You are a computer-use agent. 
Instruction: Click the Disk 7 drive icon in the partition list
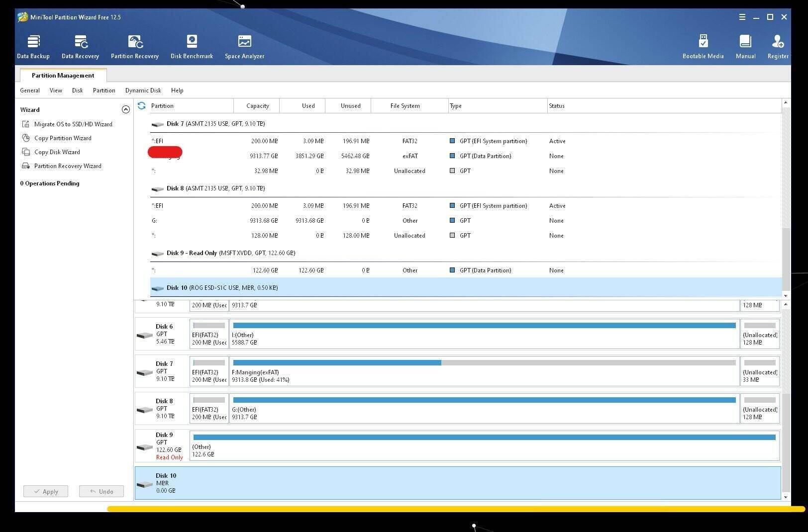[158, 124]
